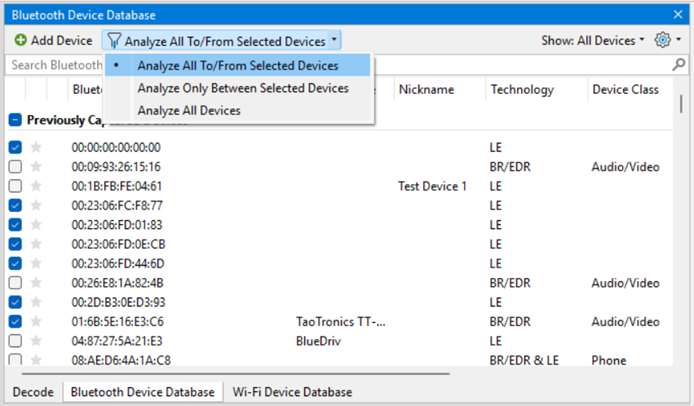Screen dimensions: 694x406
Task: Star the device 00:00:00:00:00:00 as favorite
Action: coord(36,147)
